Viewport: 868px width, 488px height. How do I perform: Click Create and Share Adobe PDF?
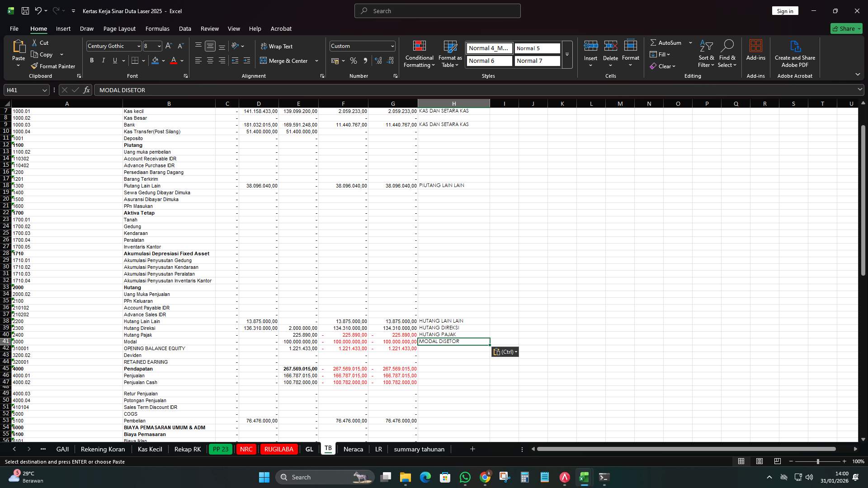pyautogui.click(x=795, y=54)
